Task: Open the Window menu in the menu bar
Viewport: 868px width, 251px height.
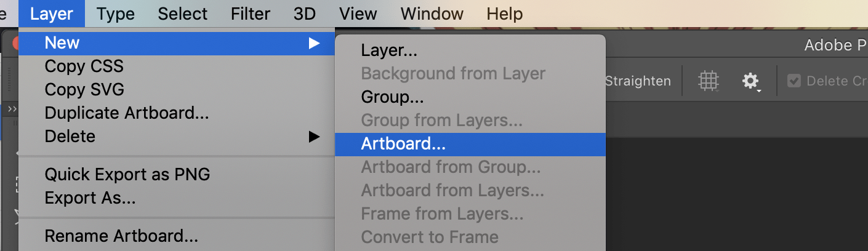Action: click(x=432, y=14)
